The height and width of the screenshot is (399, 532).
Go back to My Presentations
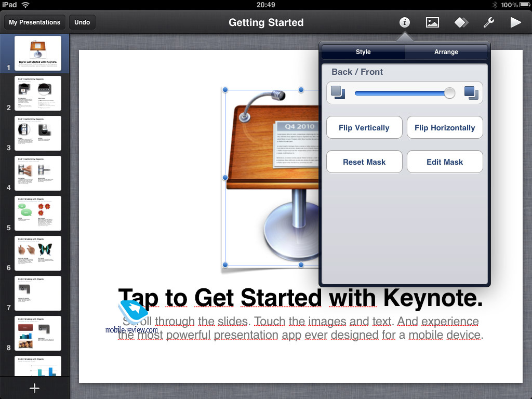pos(35,22)
